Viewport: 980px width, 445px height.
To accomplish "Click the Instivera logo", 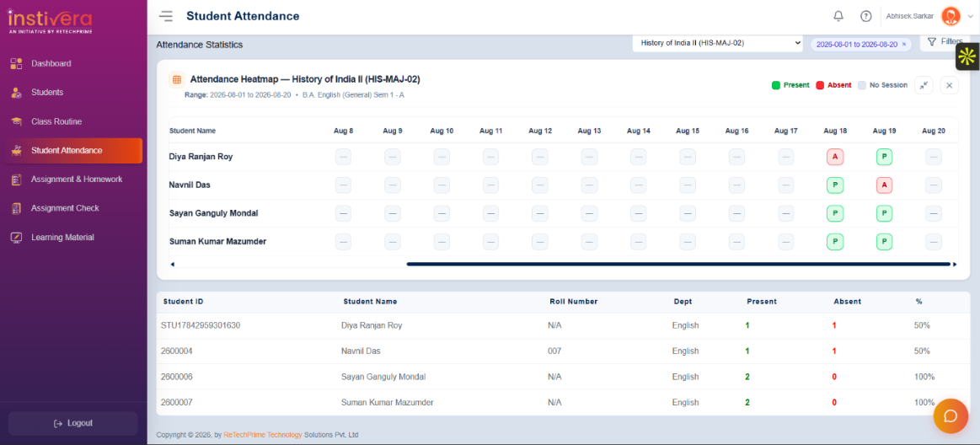I will [50, 20].
